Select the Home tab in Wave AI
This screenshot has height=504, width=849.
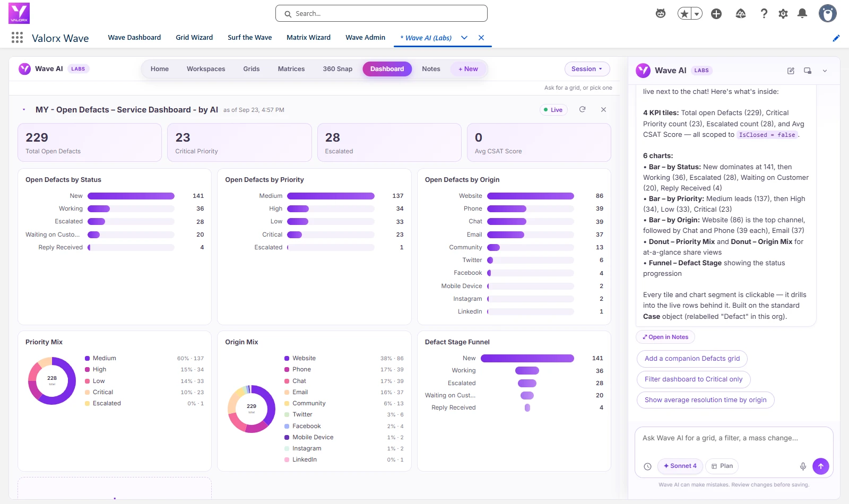pos(160,69)
